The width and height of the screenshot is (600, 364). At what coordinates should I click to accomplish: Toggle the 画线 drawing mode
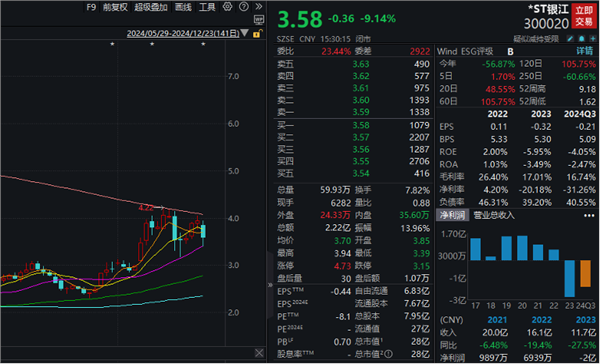tap(183, 7)
